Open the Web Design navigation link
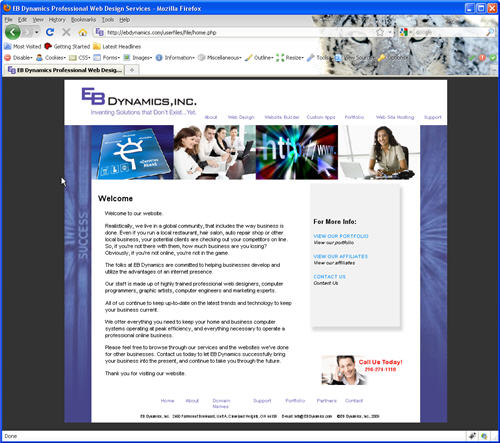Image resolution: width=500 pixels, height=443 pixels. point(241,117)
